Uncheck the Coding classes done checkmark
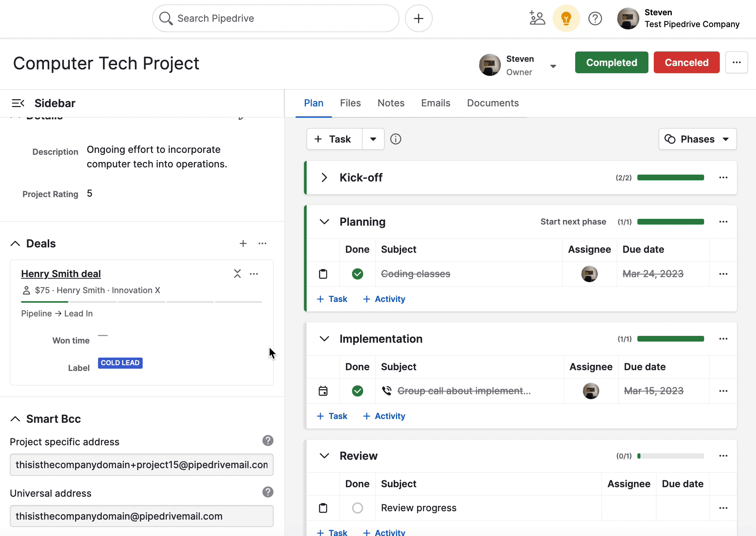The image size is (756, 536). (x=357, y=274)
